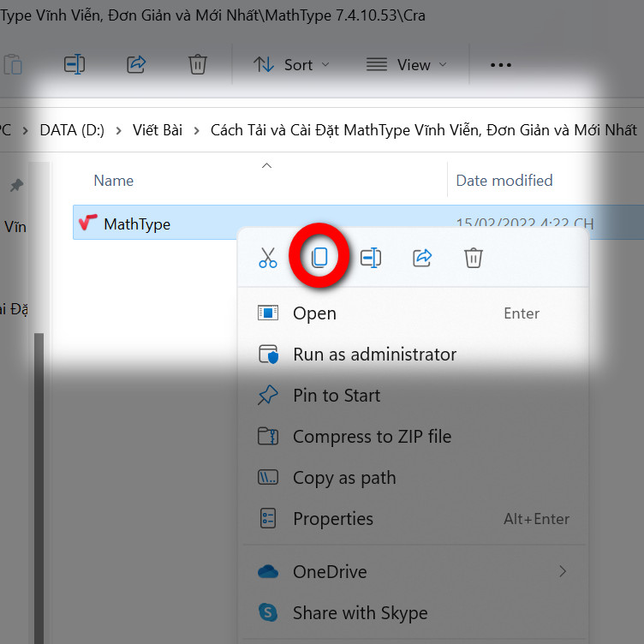Click the Cut scissors icon in context menu
Screen dimensions: 644x644
pos(268,258)
